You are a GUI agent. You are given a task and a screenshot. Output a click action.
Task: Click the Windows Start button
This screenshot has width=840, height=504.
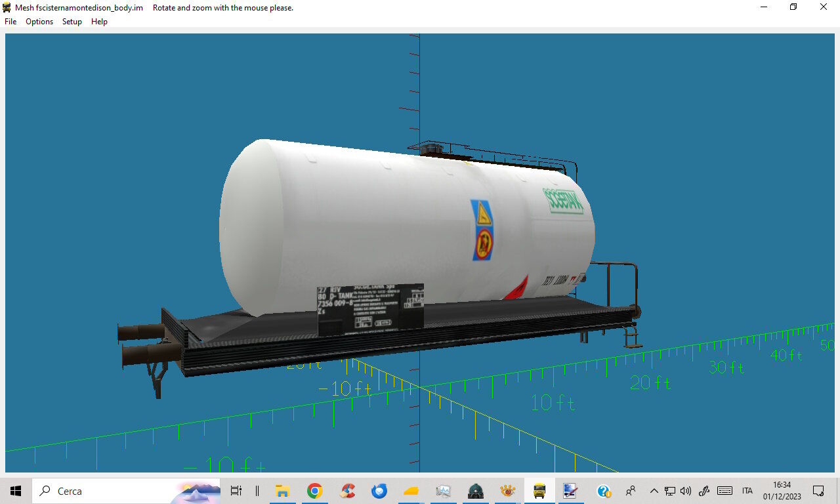(16, 491)
